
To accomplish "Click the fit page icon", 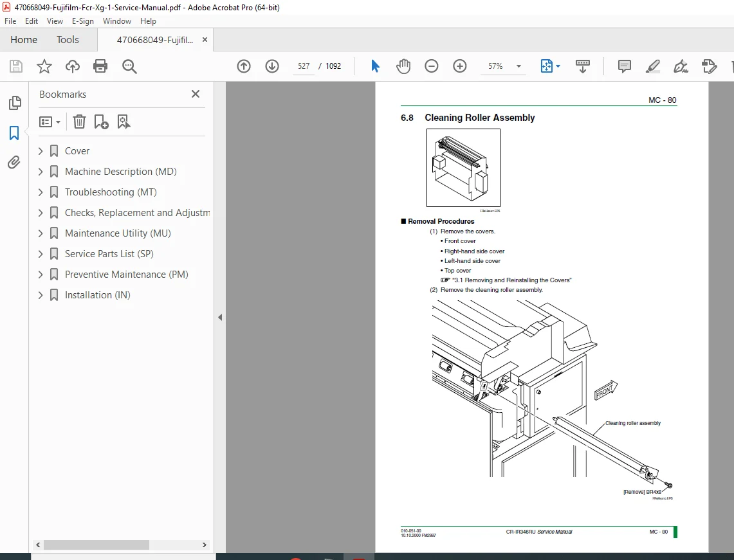I will tap(546, 66).
